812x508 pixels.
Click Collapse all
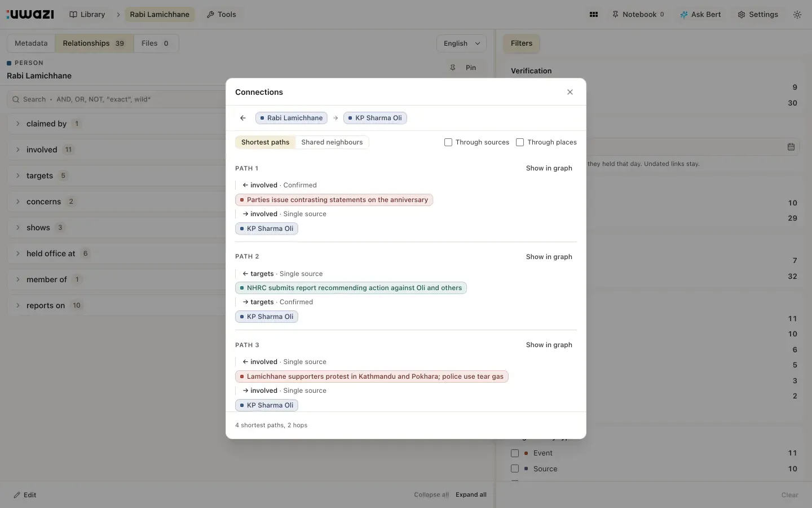431,495
